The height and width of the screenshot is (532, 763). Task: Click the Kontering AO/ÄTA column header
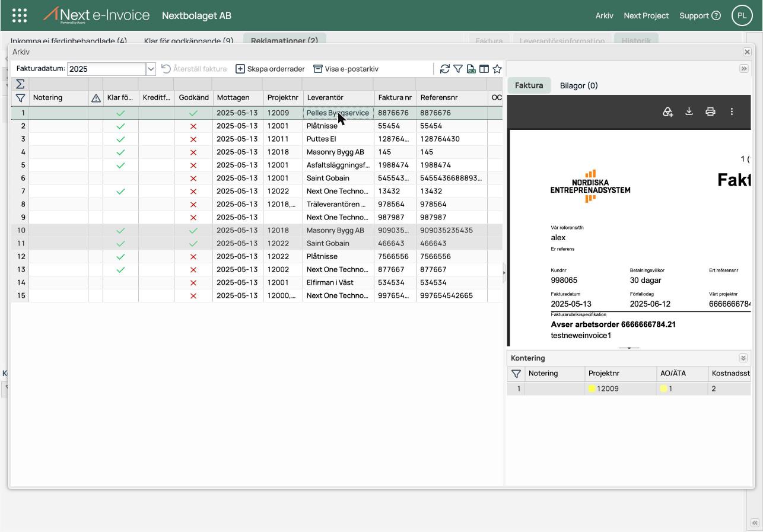(x=682, y=374)
